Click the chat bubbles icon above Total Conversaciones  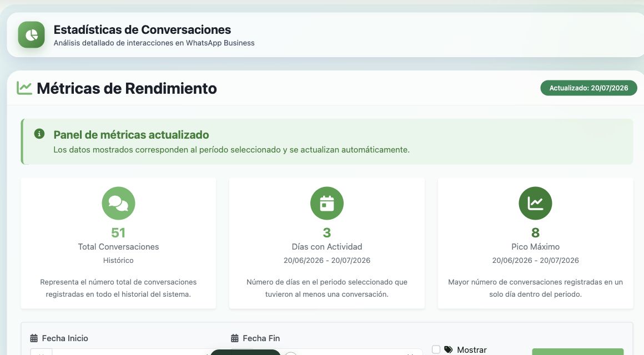[118, 203]
